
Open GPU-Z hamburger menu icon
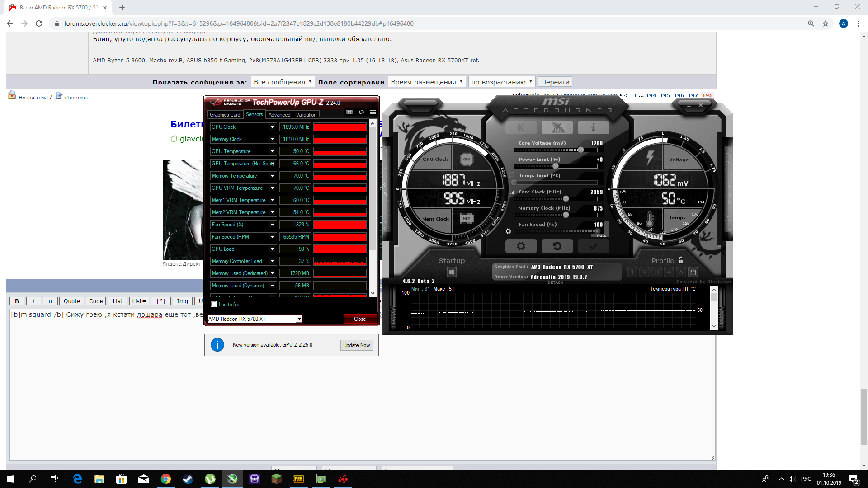(x=373, y=112)
